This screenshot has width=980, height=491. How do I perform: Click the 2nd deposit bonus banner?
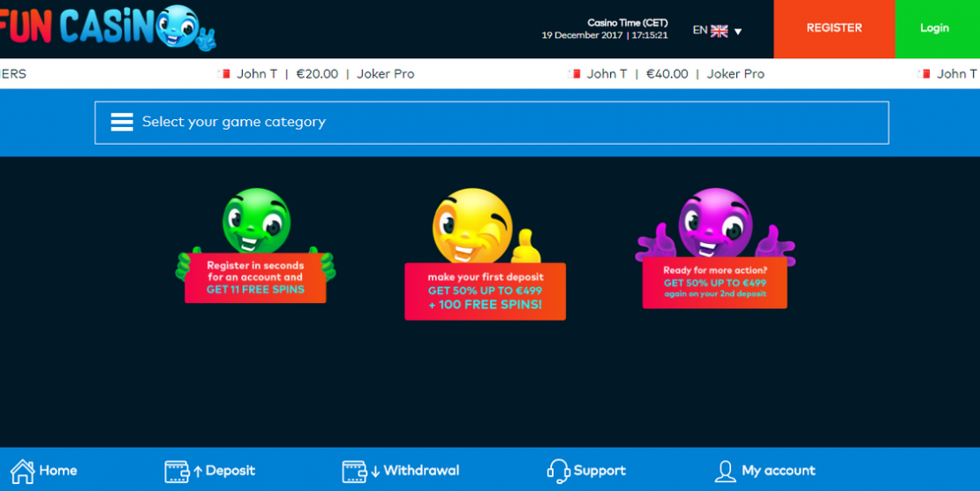tap(714, 282)
